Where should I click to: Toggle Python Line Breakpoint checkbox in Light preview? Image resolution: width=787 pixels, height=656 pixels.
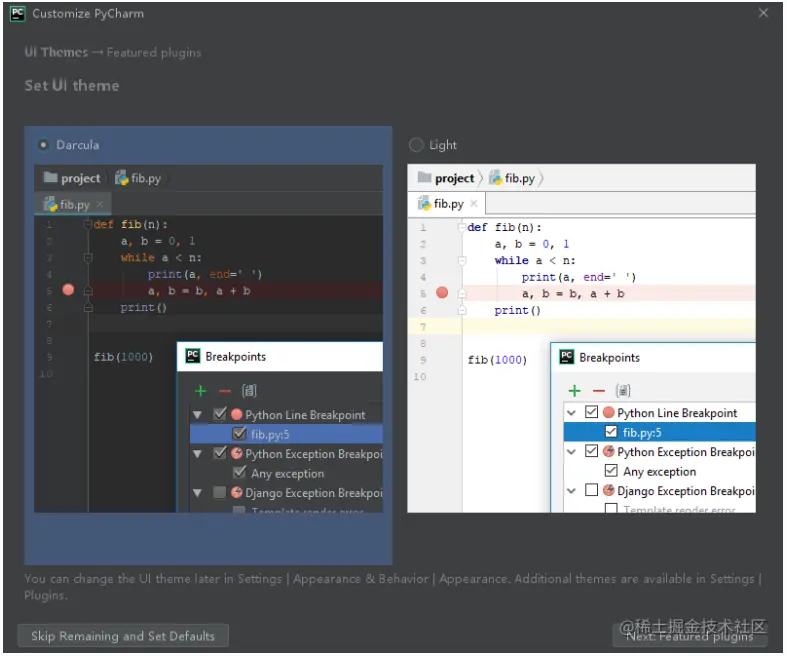(x=591, y=413)
